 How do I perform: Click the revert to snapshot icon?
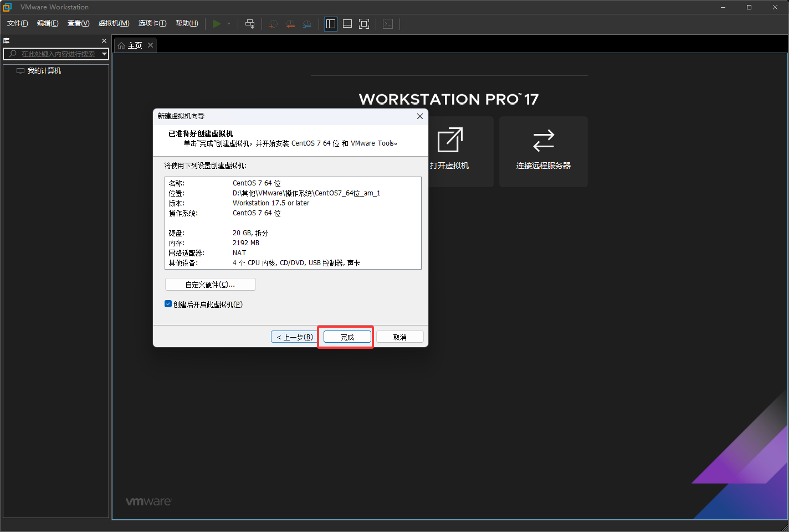click(x=290, y=24)
